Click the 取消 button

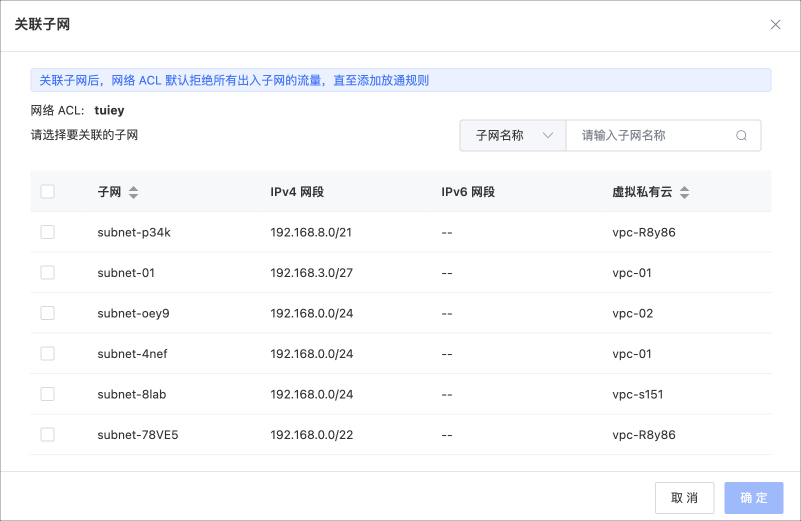coord(684,498)
